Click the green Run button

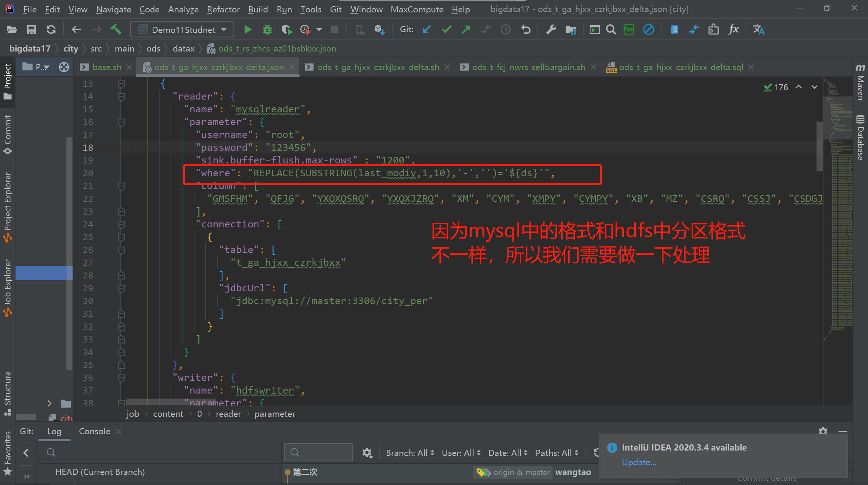248,30
